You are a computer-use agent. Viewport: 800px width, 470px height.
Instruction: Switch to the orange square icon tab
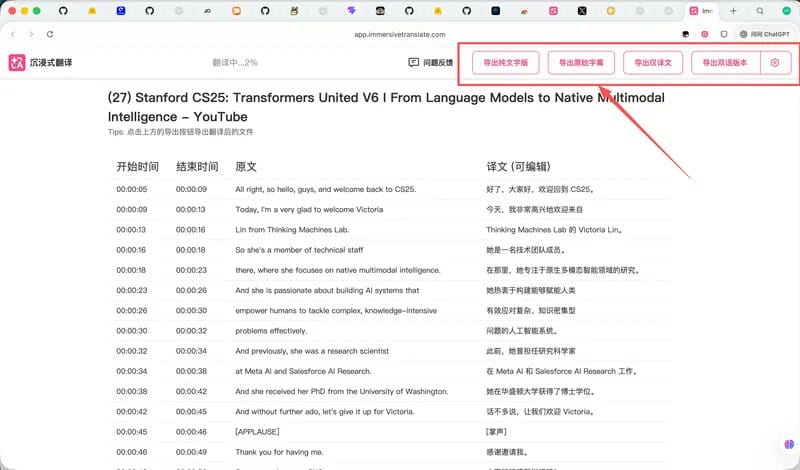click(236, 11)
